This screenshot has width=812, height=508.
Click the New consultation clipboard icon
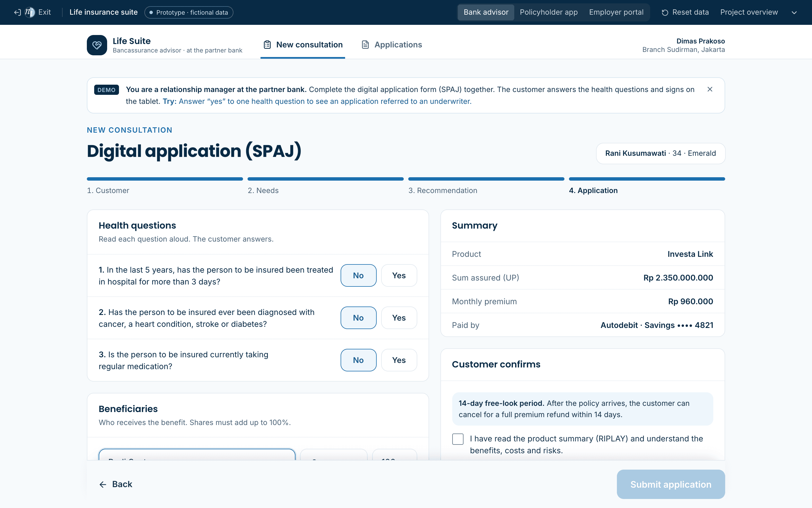[267, 45]
